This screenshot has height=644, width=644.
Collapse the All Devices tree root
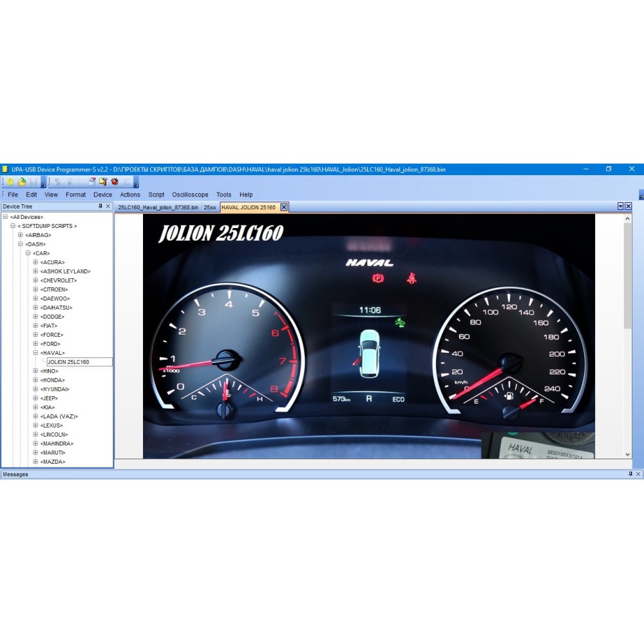pos(5,217)
